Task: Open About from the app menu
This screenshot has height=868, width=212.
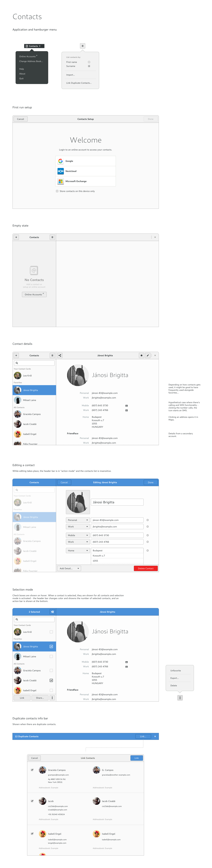Action: point(22,74)
